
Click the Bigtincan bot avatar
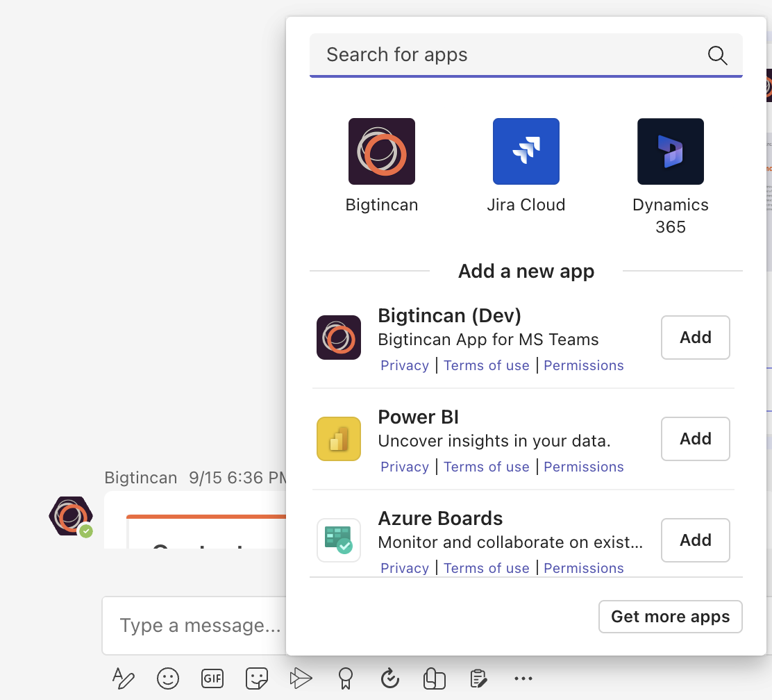click(71, 516)
